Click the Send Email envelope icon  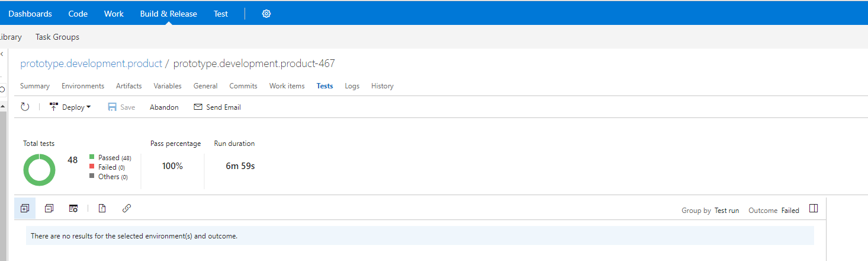(198, 107)
